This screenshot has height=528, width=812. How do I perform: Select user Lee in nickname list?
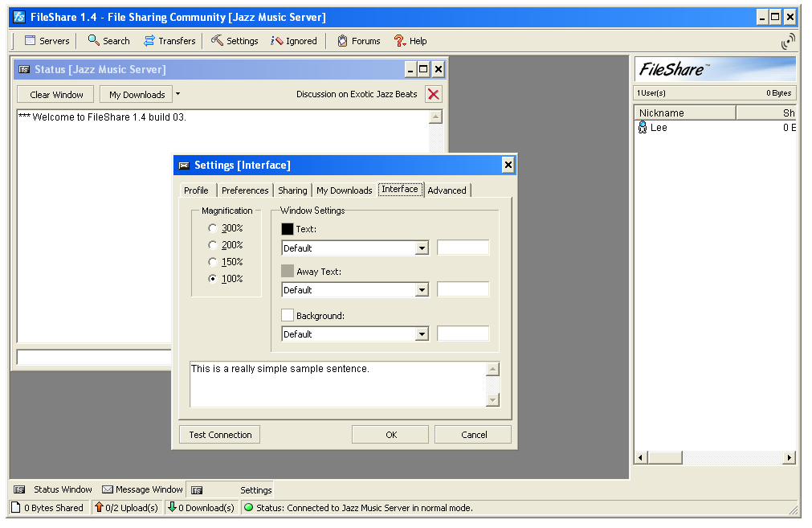(x=658, y=128)
